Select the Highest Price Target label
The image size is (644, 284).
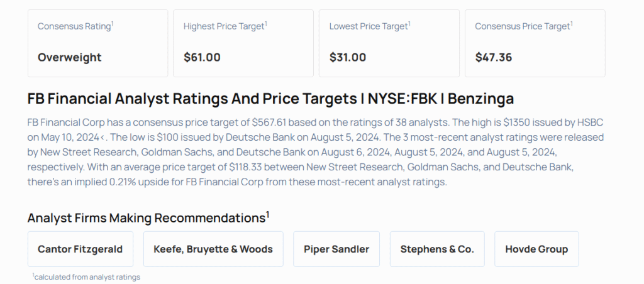click(x=225, y=26)
